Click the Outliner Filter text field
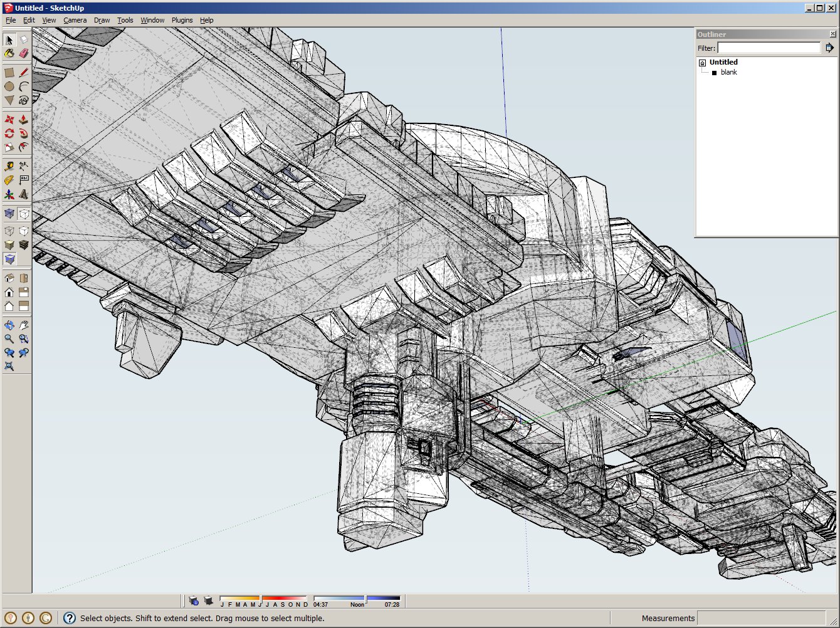This screenshot has height=628, width=840. pyautogui.click(x=769, y=48)
